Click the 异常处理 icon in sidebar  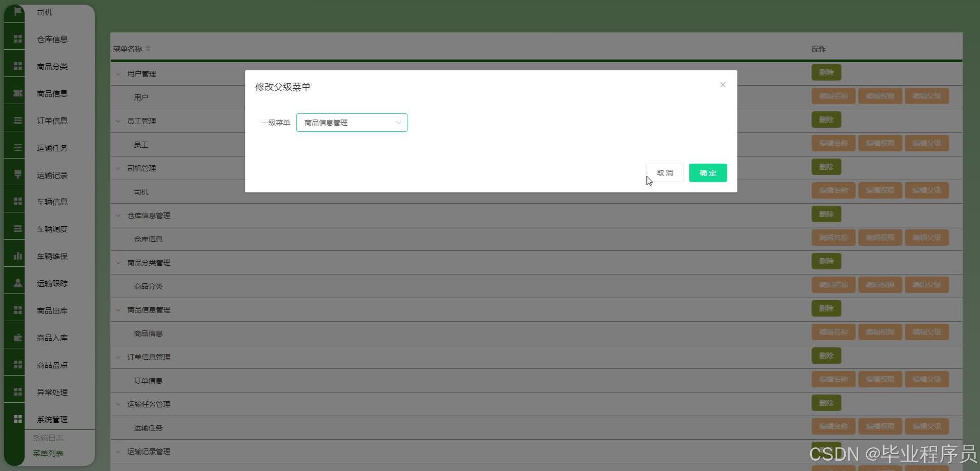18,392
